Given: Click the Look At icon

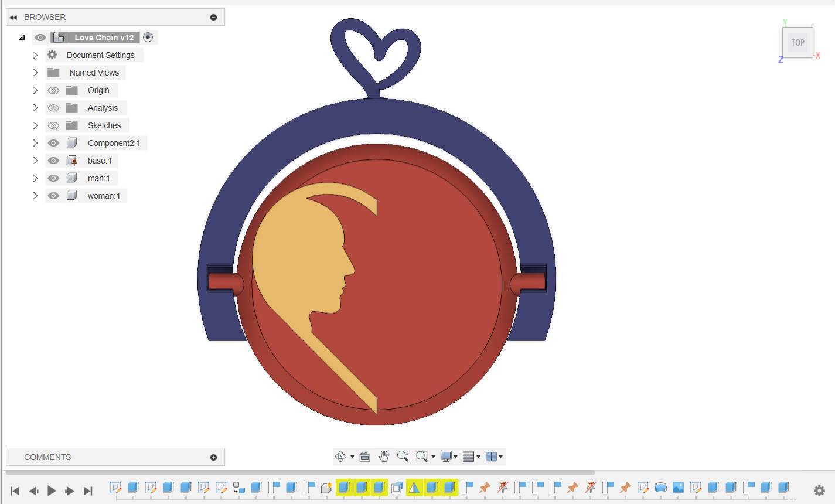Looking at the screenshot, I should (364, 457).
